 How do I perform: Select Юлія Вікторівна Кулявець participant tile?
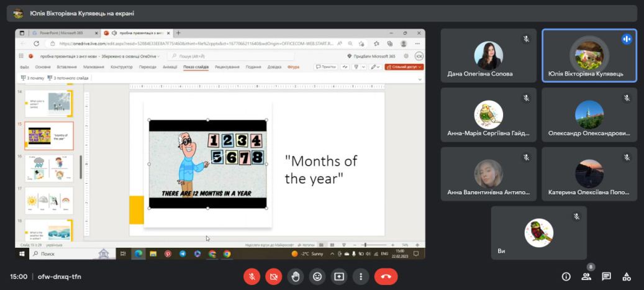(589, 56)
